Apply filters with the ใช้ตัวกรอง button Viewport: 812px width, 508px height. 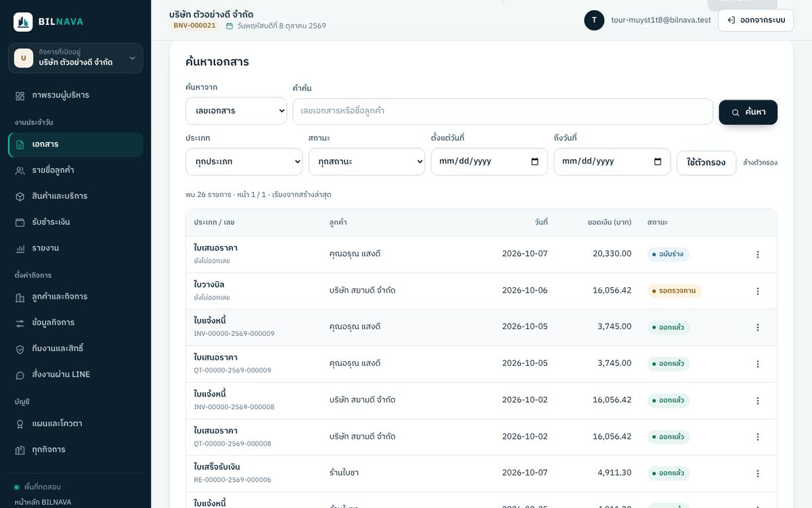[x=706, y=163]
